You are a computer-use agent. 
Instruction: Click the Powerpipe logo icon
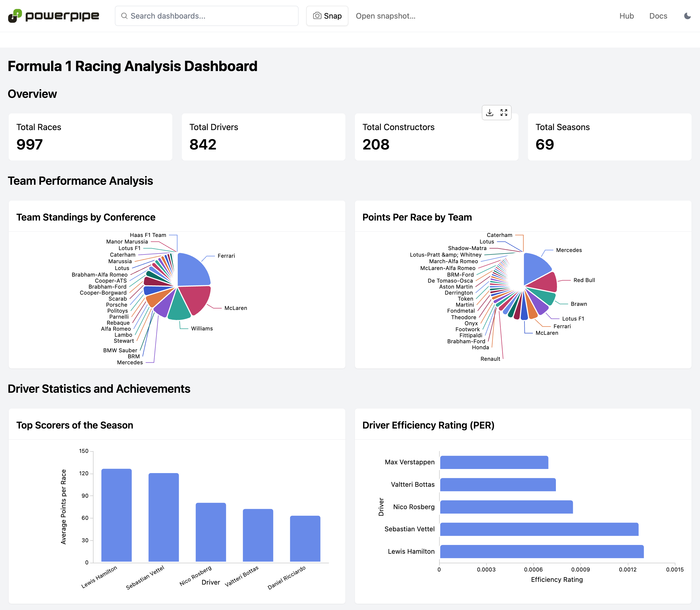[x=15, y=16]
